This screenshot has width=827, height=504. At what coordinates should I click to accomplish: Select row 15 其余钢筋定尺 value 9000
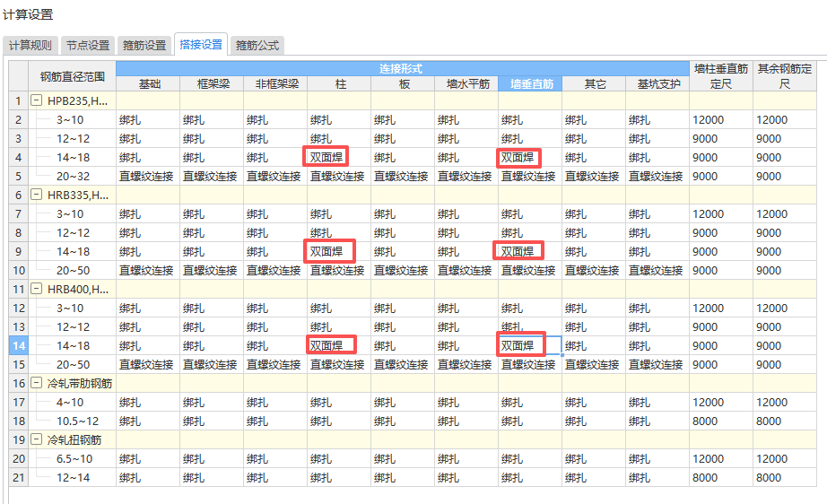coord(785,364)
